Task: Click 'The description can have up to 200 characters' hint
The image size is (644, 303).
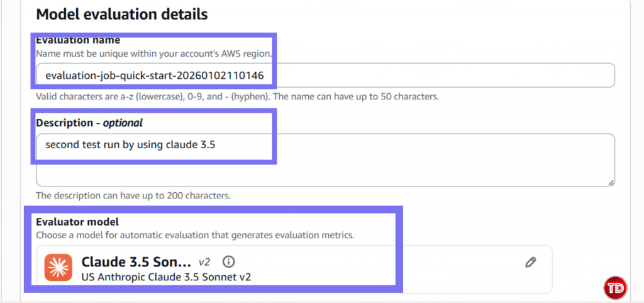Action: [133, 195]
